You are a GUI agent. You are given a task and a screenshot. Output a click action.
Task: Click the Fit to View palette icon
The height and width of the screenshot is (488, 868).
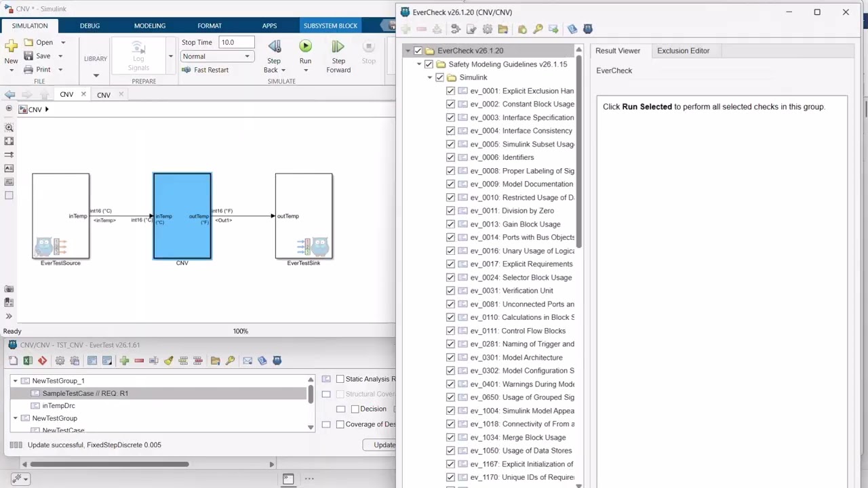pos(9,141)
